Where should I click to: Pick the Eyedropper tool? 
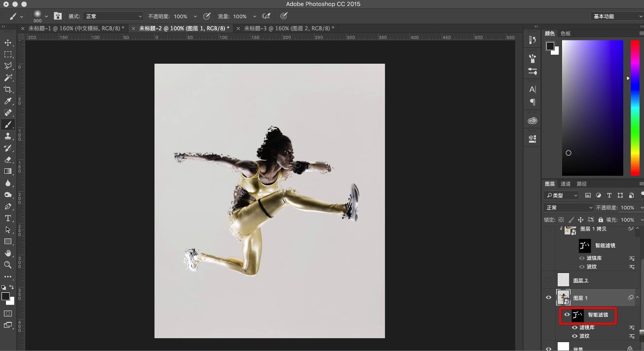(x=8, y=101)
